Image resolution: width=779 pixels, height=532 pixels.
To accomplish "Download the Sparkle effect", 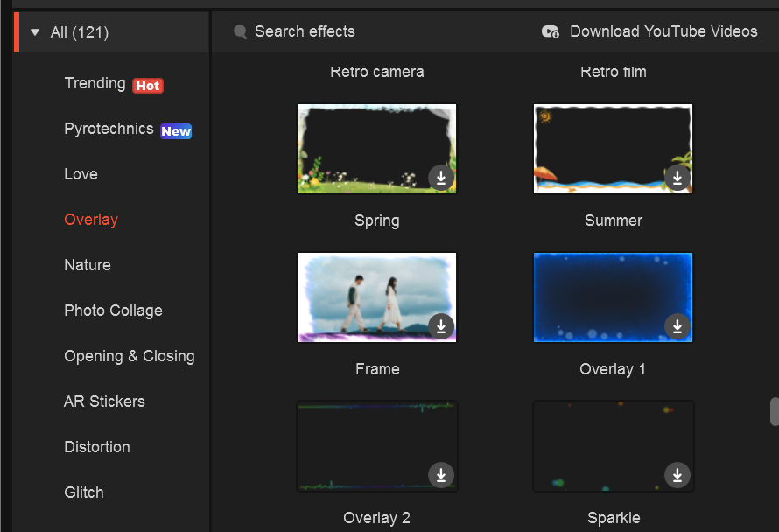I will (677, 475).
